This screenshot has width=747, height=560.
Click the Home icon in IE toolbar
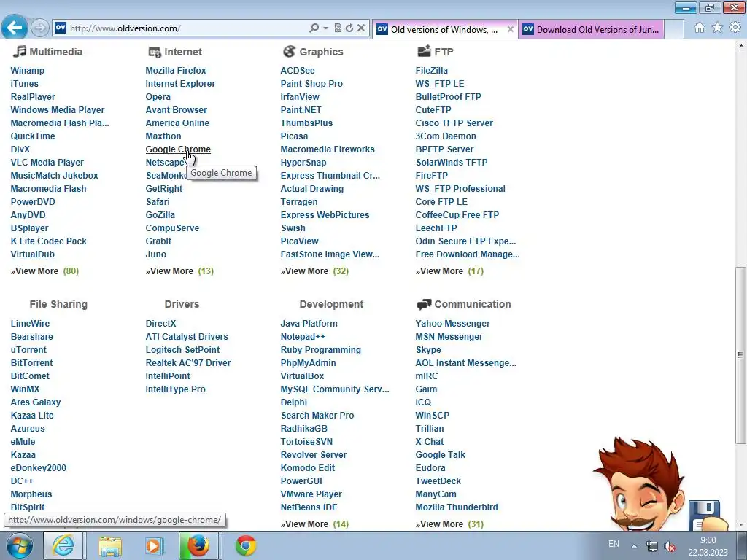tap(700, 28)
